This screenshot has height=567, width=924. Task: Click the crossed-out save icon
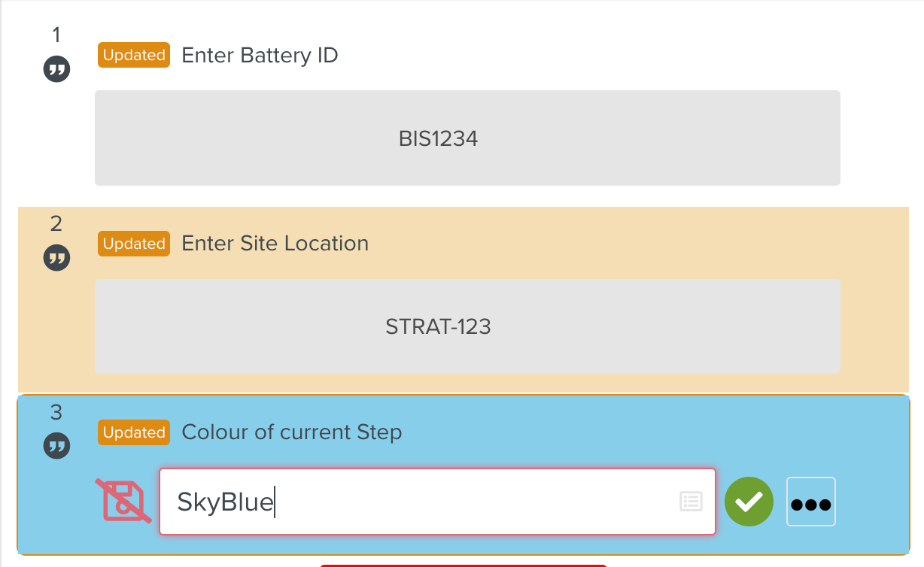coord(123,501)
